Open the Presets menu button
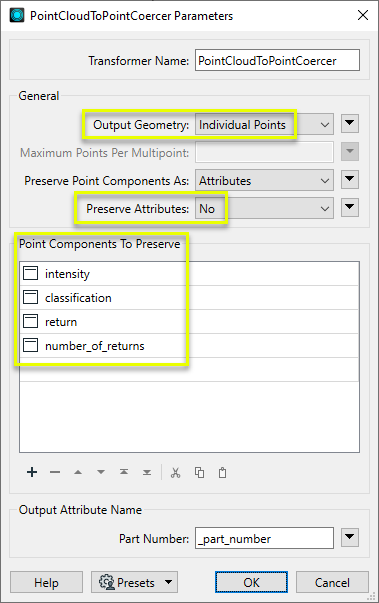 (135, 582)
